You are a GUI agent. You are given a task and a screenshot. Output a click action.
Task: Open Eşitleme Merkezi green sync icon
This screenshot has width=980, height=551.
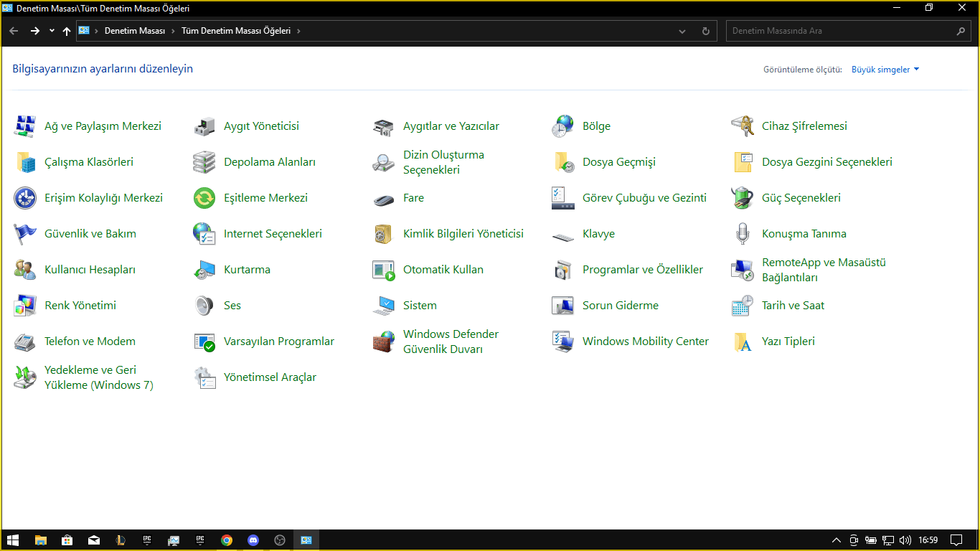tap(204, 198)
